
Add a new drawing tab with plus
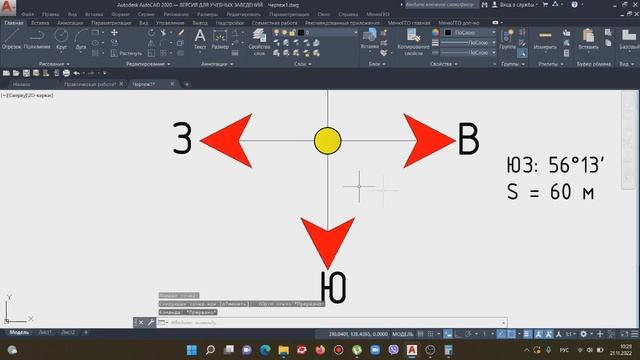point(187,84)
